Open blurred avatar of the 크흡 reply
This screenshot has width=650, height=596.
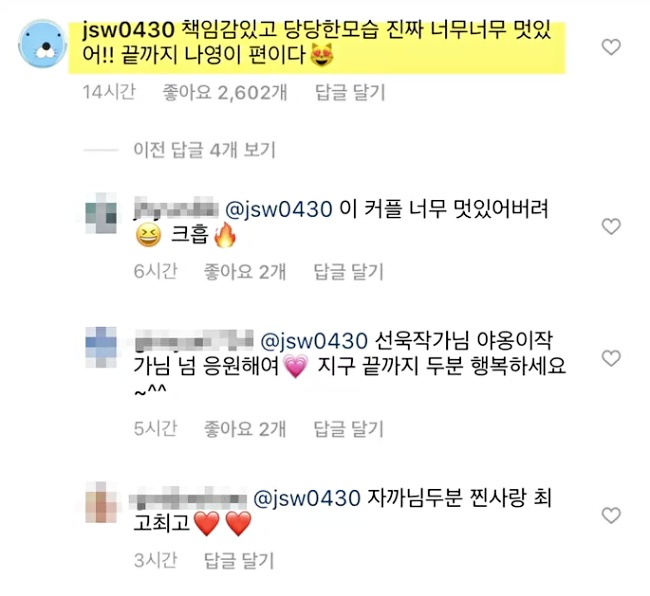tap(102, 213)
